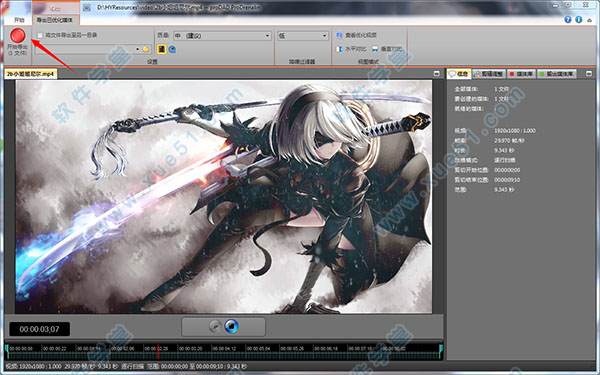Click the red 开始导出 start export button
Image resolution: width=600 pixels, height=375 pixels.
18,36
